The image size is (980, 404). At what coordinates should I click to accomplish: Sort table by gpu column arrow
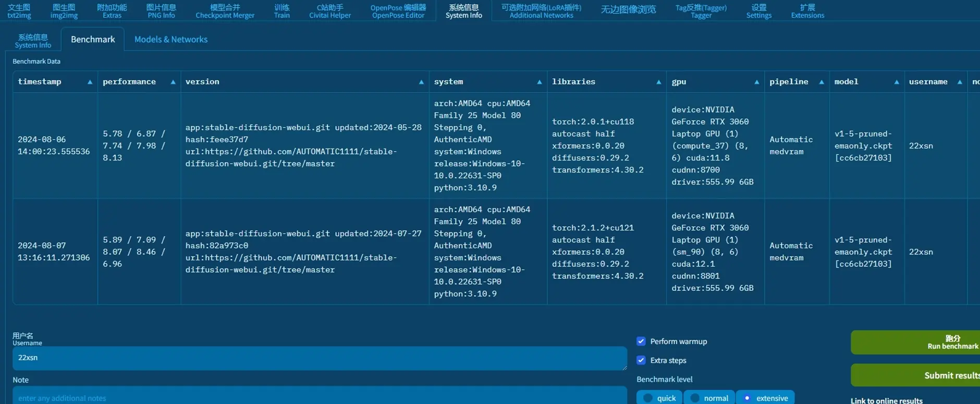pyautogui.click(x=756, y=82)
